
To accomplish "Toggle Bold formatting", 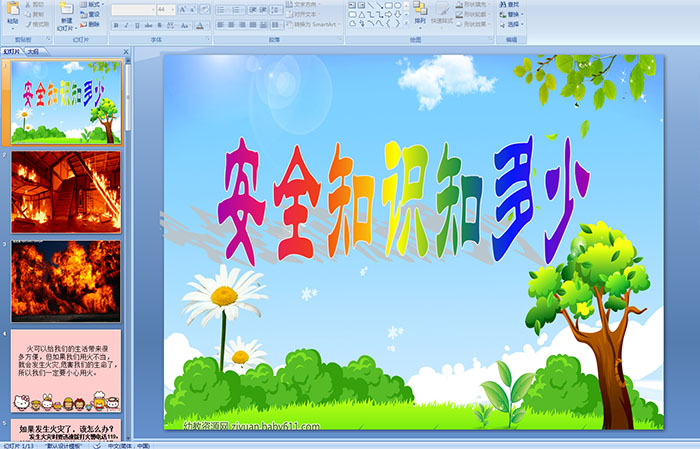I will point(116,25).
